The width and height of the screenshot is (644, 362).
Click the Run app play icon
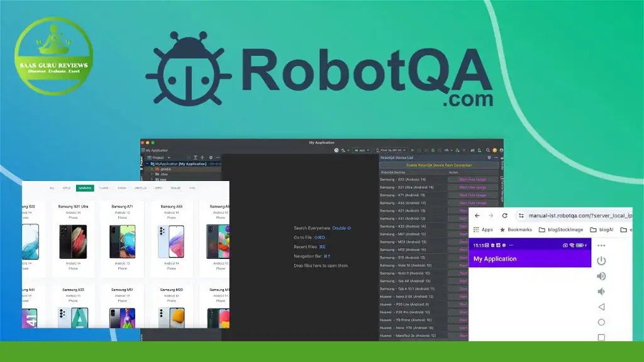[x=413, y=150]
